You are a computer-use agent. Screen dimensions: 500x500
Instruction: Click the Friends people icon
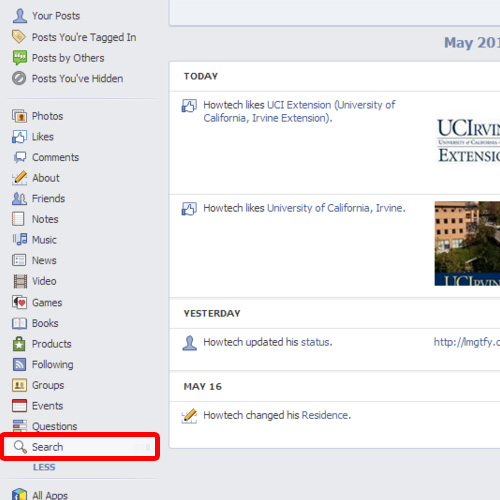point(19,199)
